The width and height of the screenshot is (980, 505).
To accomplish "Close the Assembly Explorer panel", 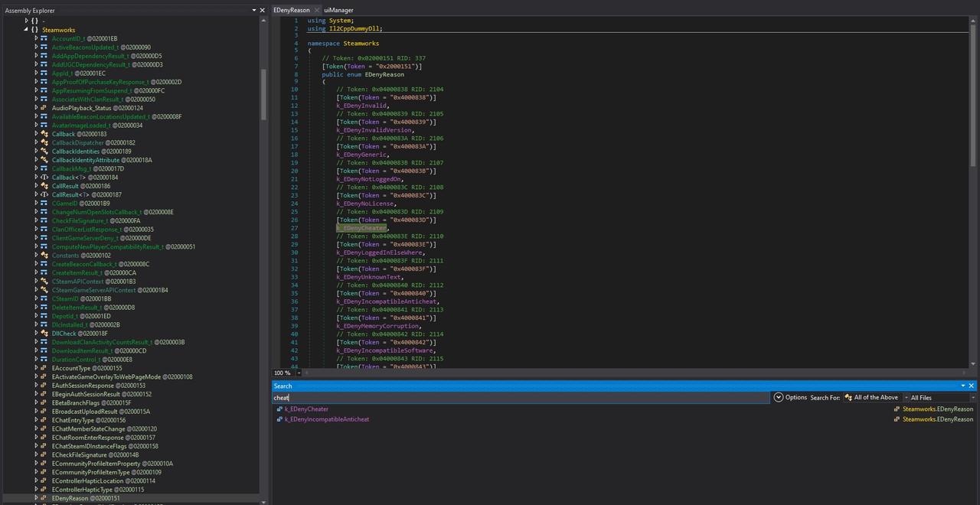I will [263, 10].
